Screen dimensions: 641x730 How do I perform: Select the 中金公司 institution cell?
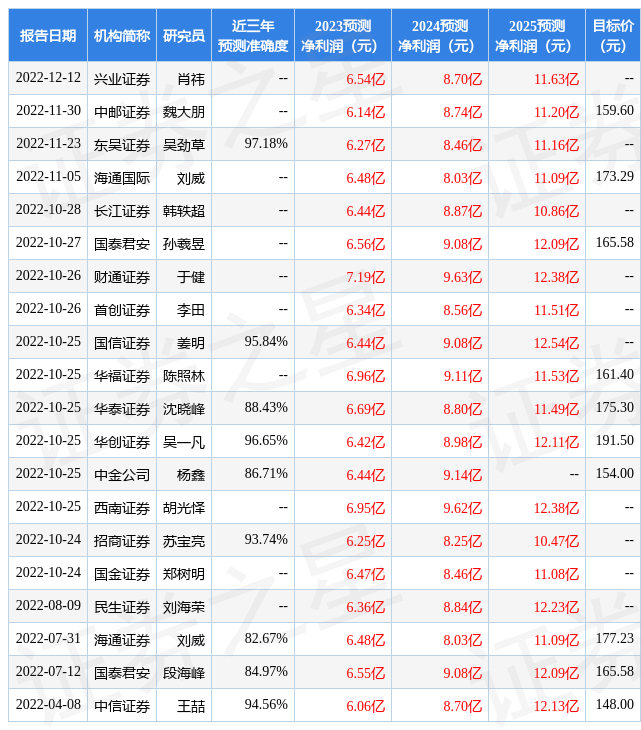point(122,475)
